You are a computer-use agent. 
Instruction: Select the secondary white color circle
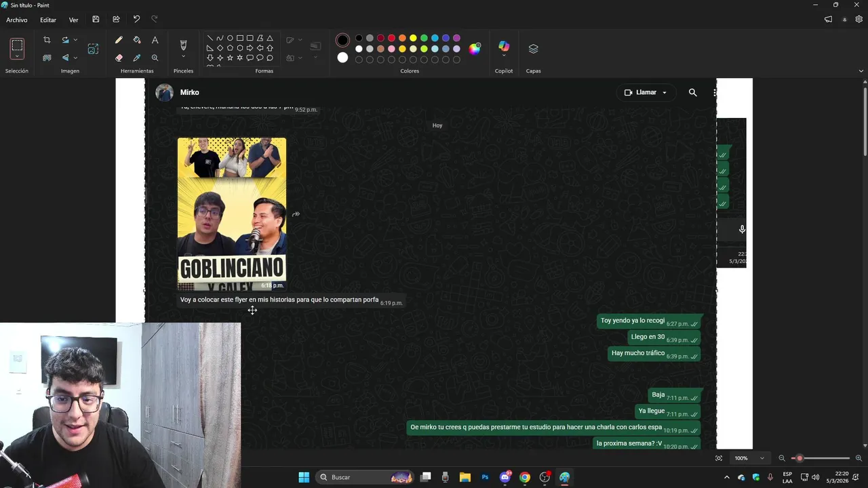[x=342, y=58]
